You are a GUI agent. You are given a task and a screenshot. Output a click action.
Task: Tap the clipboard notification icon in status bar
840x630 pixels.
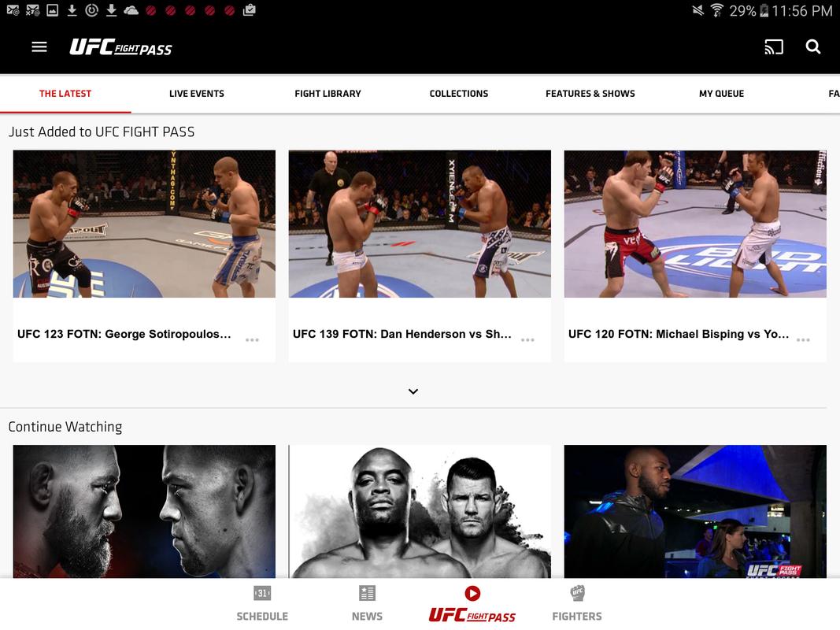pyautogui.click(x=249, y=10)
